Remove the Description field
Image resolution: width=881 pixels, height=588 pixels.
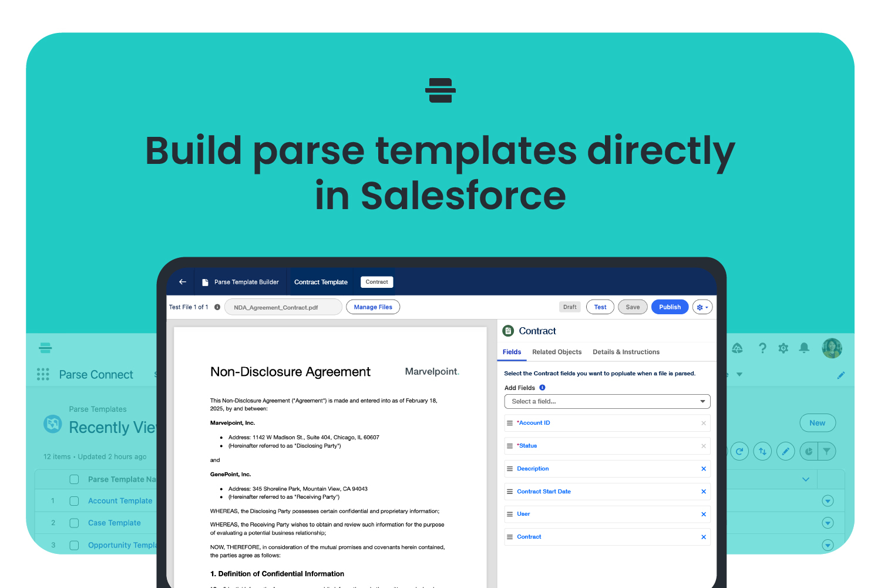coord(704,469)
